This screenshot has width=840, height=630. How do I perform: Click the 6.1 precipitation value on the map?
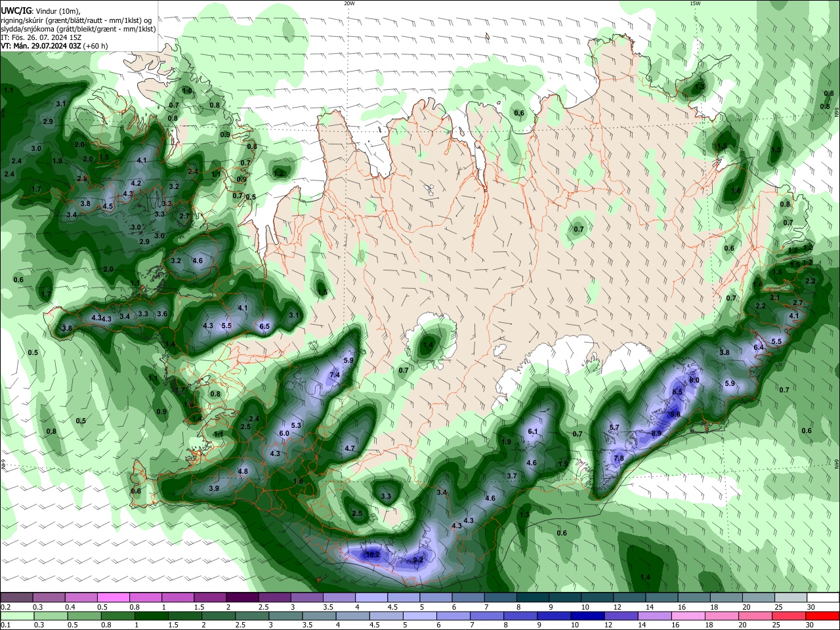tap(533, 431)
